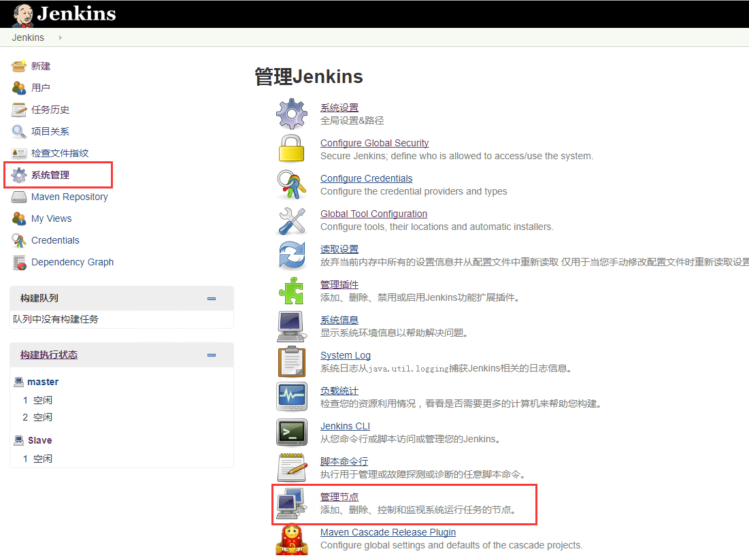The image size is (749, 560).
Task: Open the 系统设置 link
Action: (339, 108)
